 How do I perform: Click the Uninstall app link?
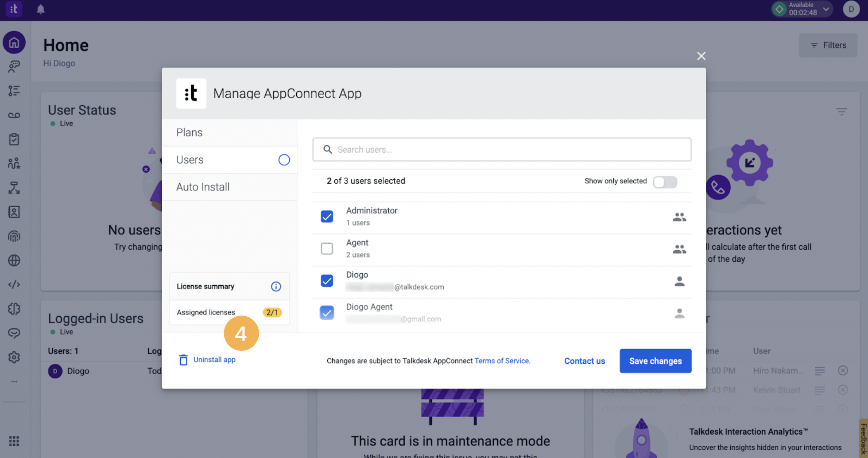214,360
